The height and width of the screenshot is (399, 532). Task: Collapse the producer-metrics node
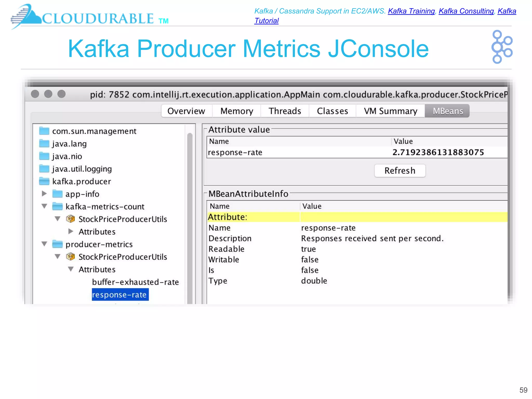(x=44, y=244)
